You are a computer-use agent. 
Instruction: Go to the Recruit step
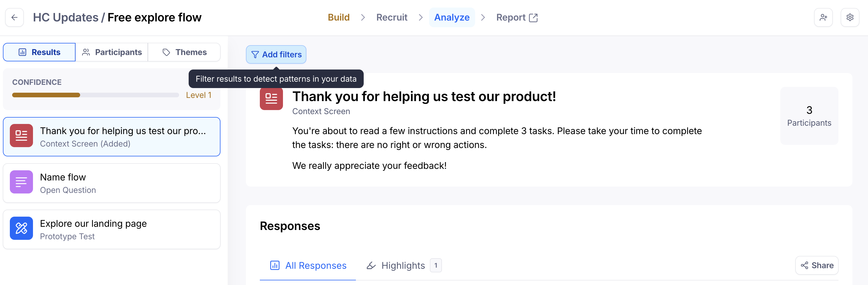point(391,18)
